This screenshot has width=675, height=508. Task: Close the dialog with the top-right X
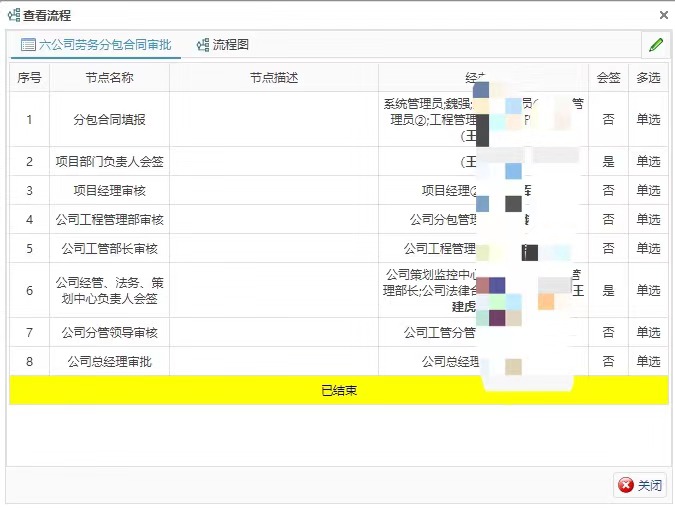664,16
